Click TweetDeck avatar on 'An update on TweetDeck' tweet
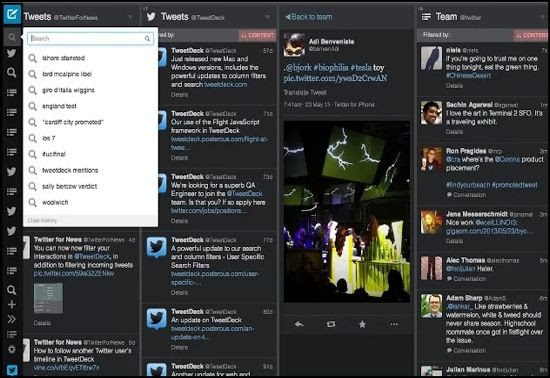This screenshot has height=378, width=550. point(156,319)
